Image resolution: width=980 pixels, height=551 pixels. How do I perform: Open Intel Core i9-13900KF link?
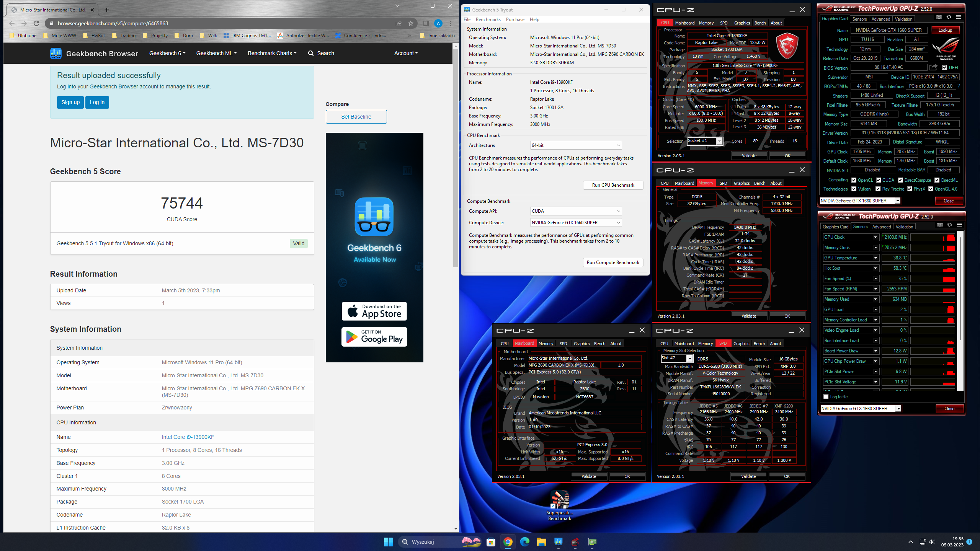(188, 437)
